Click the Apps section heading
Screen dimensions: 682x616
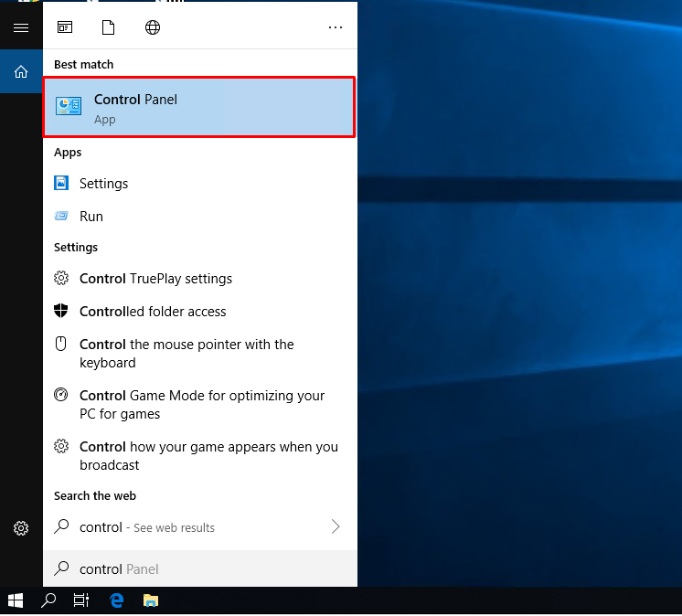(x=68, y=153)
